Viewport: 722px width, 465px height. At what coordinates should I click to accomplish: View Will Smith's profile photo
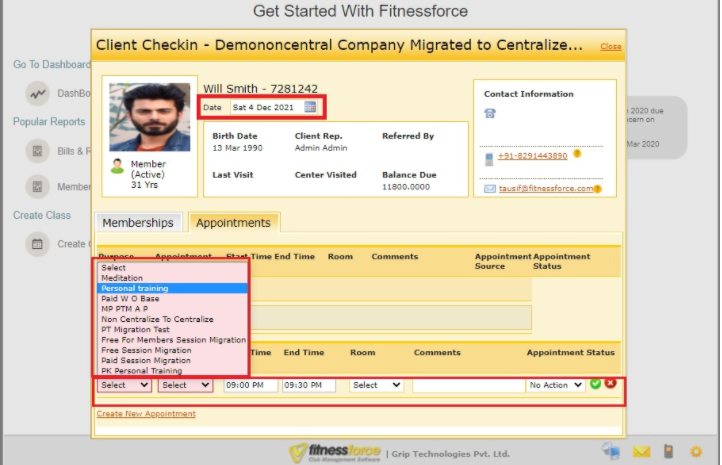[x=150, y=117]
